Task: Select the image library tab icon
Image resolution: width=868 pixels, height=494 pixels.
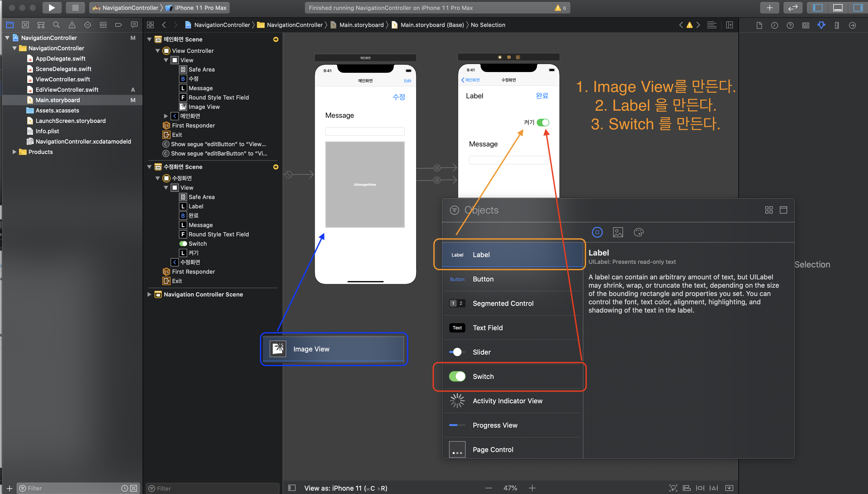Action: (x=618, y=232)
